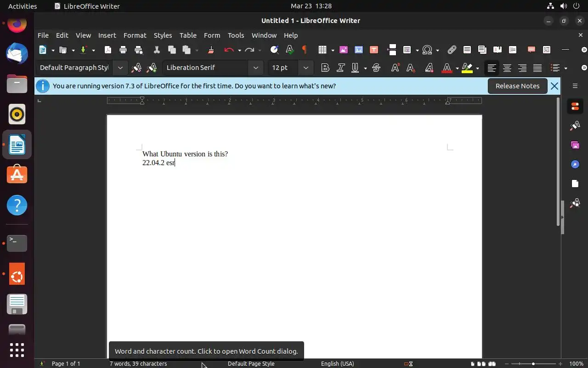
Task: Open the Insert Table dropdown arrow
Action: [x=333, y=50]
